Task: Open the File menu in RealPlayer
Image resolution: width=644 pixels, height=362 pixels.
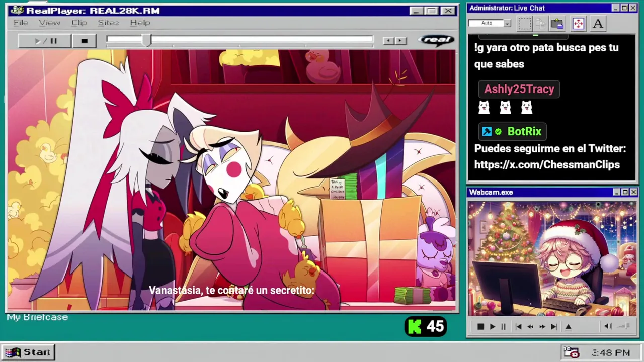Action: click(x=21, y=23)
